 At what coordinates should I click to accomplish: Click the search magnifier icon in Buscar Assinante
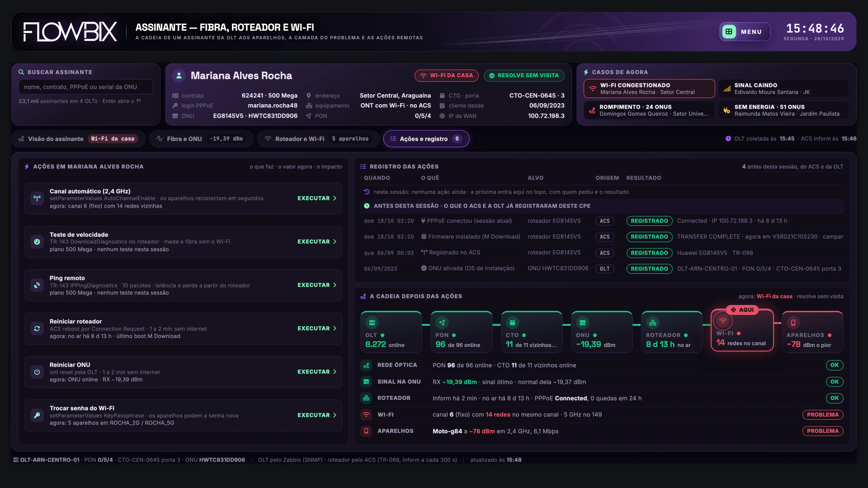coord(21,72)
